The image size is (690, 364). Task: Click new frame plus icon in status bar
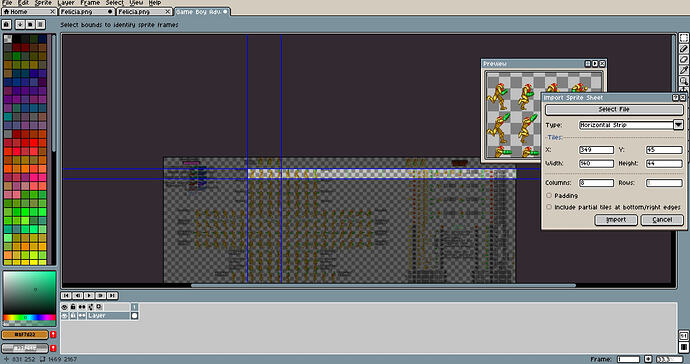click(x=648, y=359)
